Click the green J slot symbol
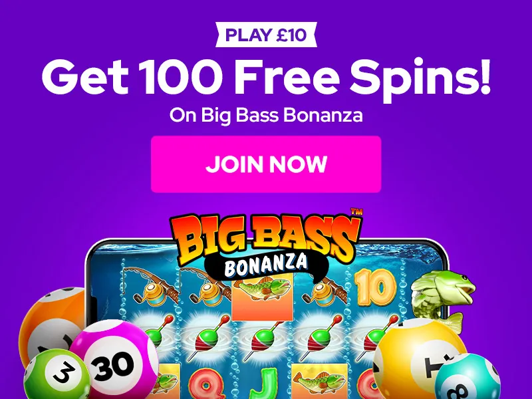Viewport: 532px width, 399px height. (263, 383)
